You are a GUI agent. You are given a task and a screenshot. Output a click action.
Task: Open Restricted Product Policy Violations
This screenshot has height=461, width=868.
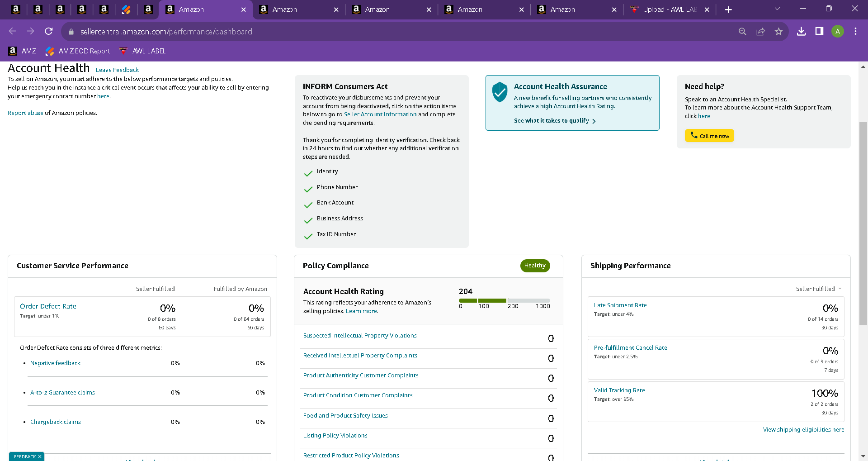[x=351, y=456]
